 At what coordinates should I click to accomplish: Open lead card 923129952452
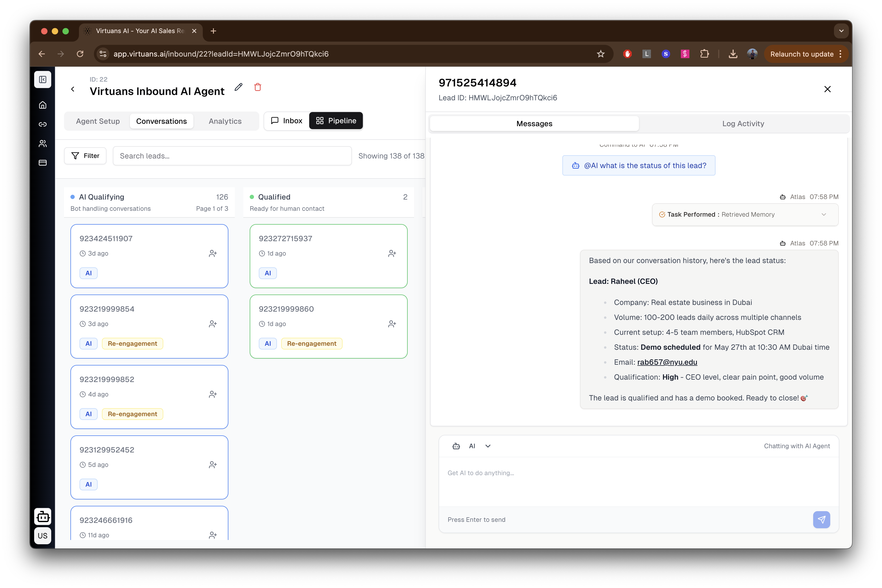pos(149,468)
